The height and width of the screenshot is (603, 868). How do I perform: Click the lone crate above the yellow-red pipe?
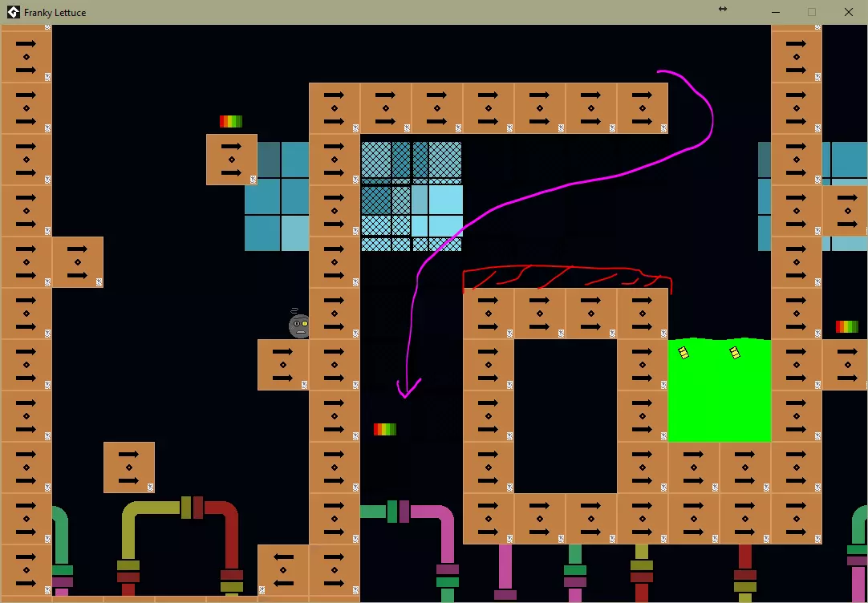click(129, 467)
